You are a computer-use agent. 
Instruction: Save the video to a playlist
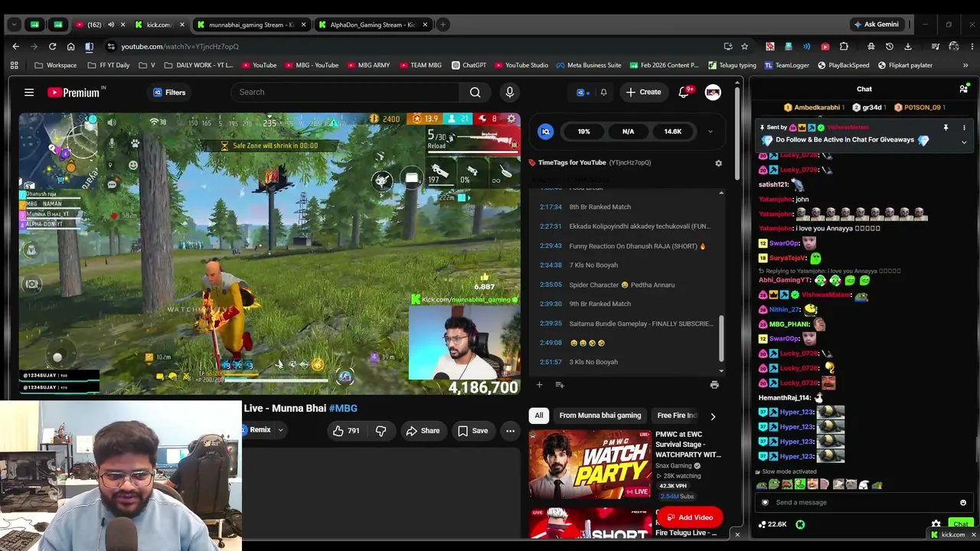click(x=472, y=431)
